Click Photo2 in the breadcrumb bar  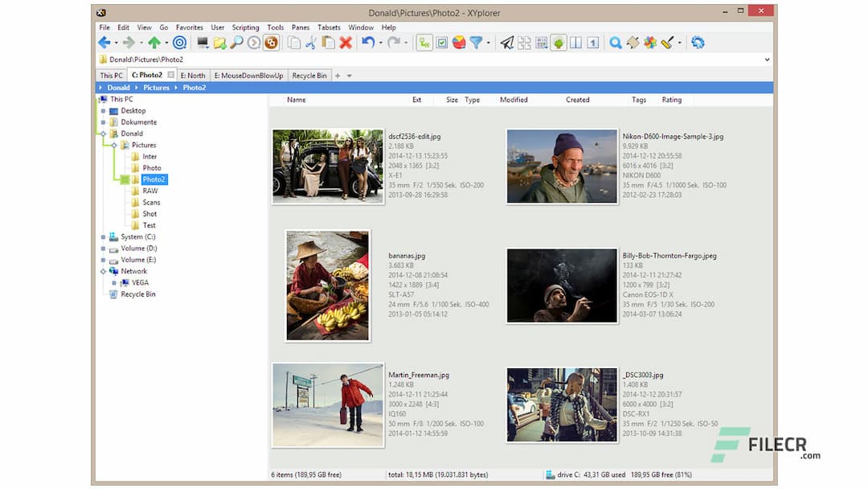(x=194, y=87)
